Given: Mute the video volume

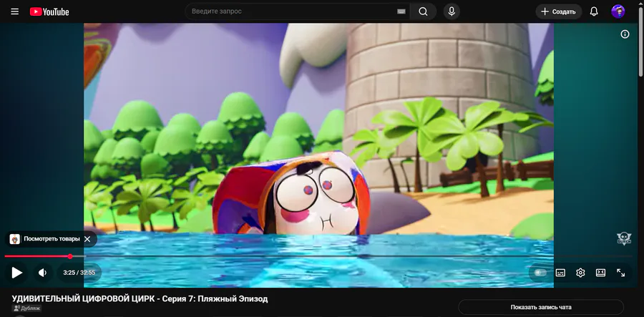Looking at the screenshot, I should coord(42,273).
